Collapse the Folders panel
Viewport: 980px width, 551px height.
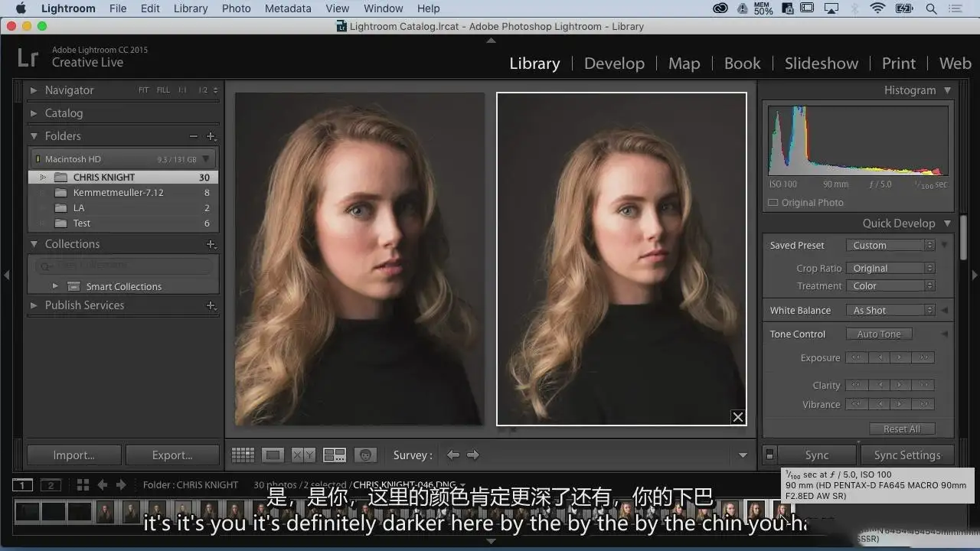tap(34, 136)
